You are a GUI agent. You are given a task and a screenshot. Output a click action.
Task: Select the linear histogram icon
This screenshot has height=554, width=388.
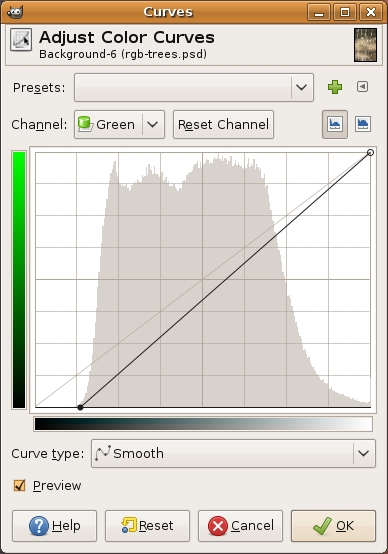pyautogui.click(x=335, y=124)
